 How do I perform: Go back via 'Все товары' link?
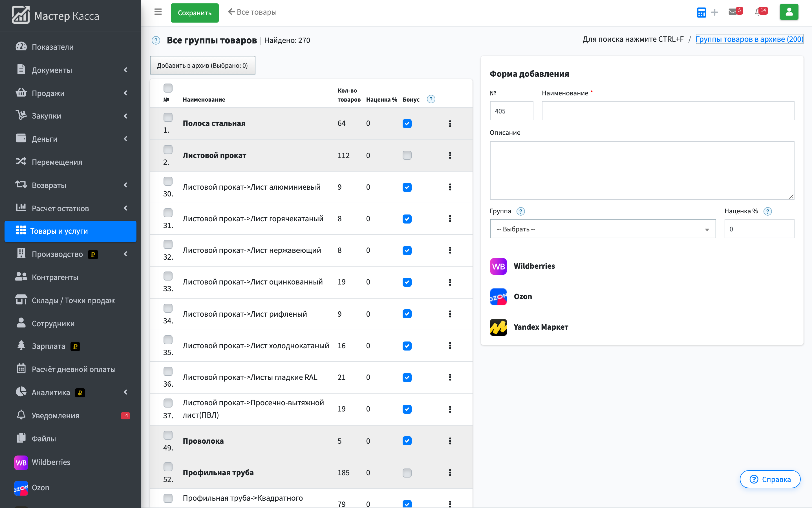(252, 12)
